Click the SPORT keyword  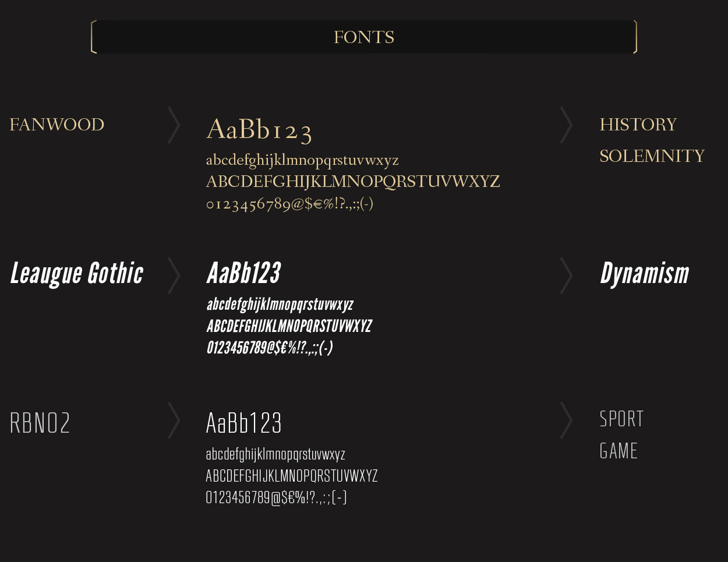pyautogui.click(x=622, y=419)
